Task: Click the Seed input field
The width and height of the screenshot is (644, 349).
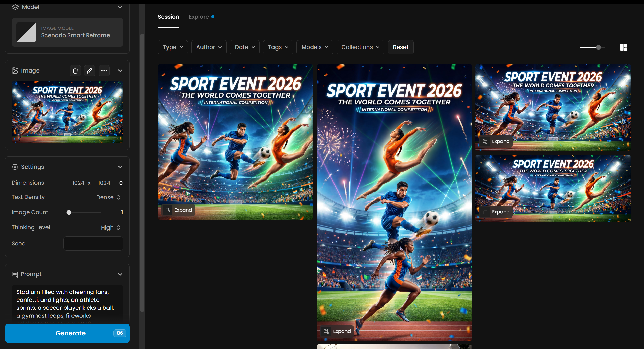Action: pos(93,244)
